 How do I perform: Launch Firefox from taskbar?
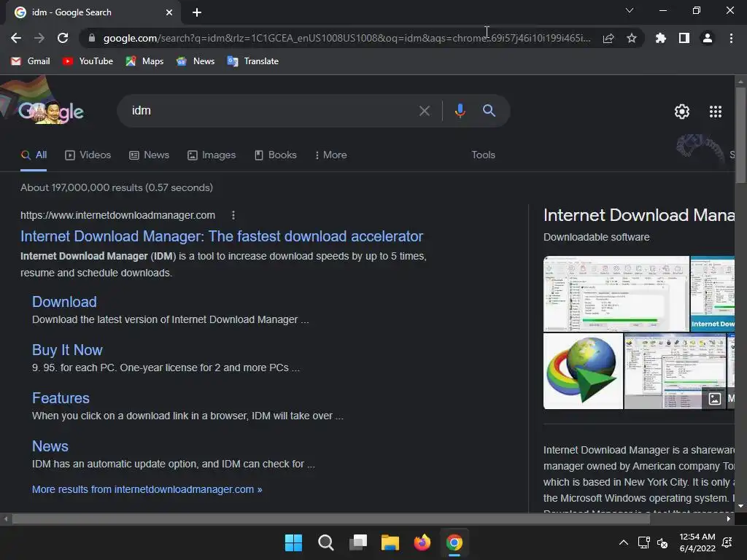(x=422, y=542)
